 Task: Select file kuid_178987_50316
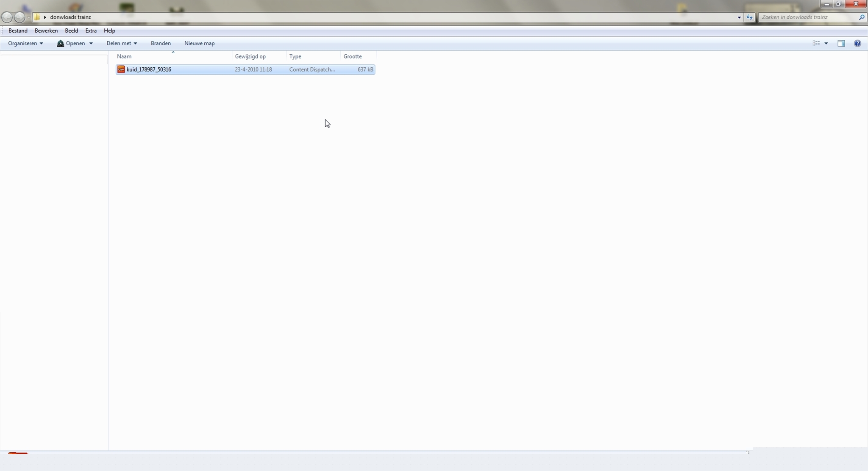click(x=245, y=69)
